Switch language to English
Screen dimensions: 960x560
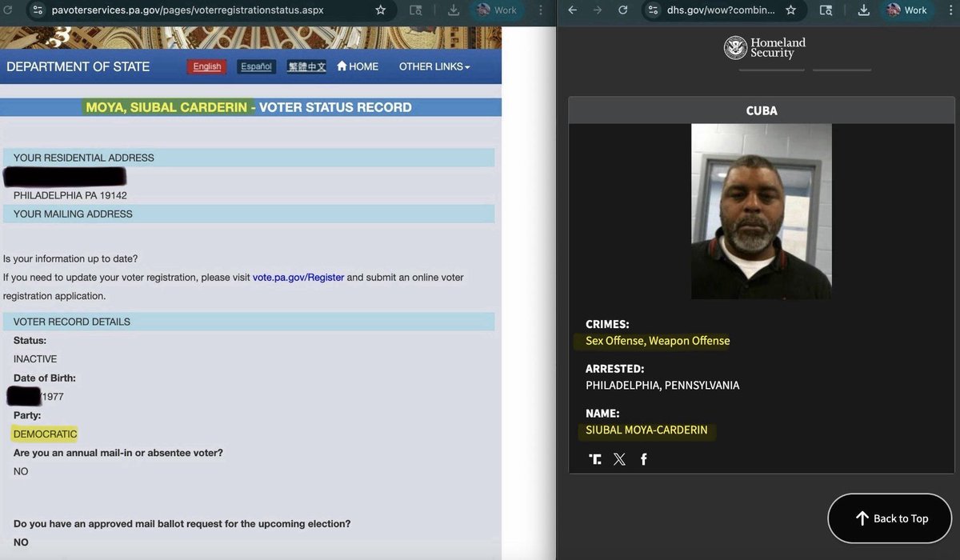[207, 66]
